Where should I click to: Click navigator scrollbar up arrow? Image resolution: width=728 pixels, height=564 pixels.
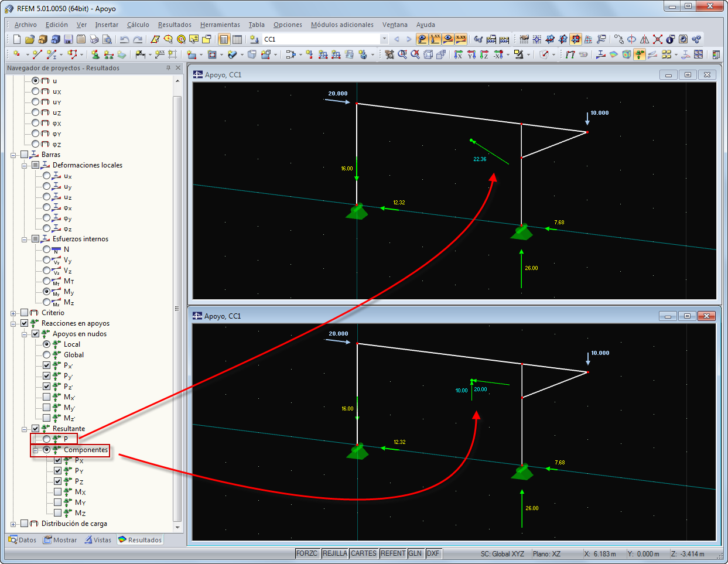pos(177,81)
